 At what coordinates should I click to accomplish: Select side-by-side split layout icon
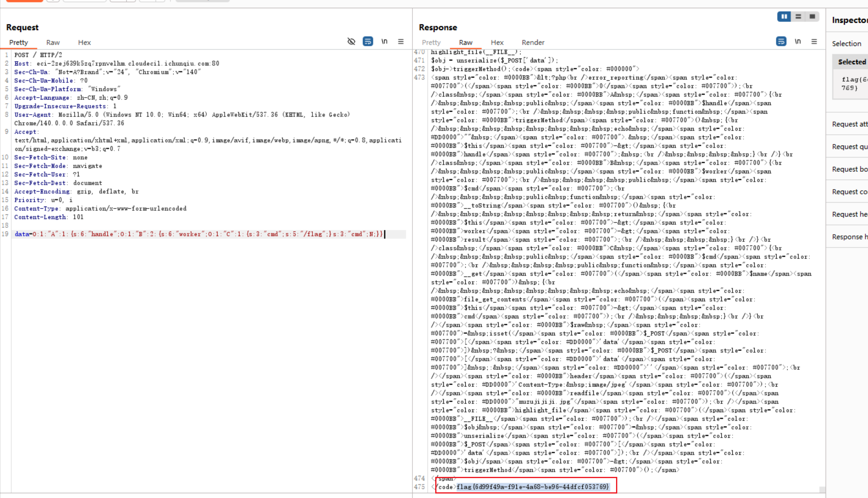(784, 16)
